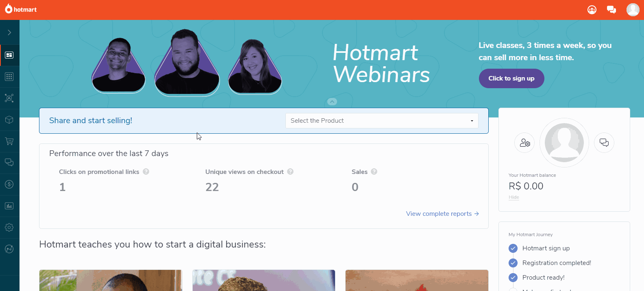The width and height of the screenshot is (644, 291).
Task: Open the messages icon in top bar
Action: pos(611,10)
